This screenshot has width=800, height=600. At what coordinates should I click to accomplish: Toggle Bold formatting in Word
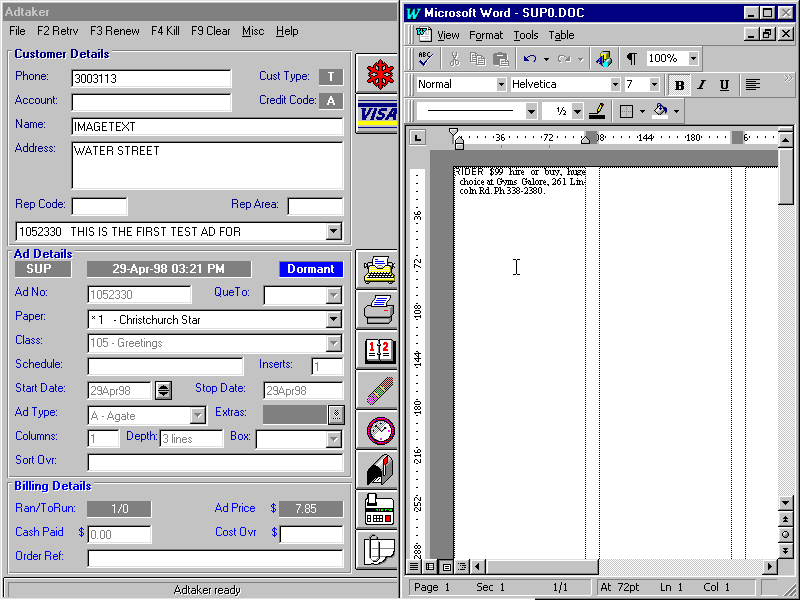(x=679, y=85)
